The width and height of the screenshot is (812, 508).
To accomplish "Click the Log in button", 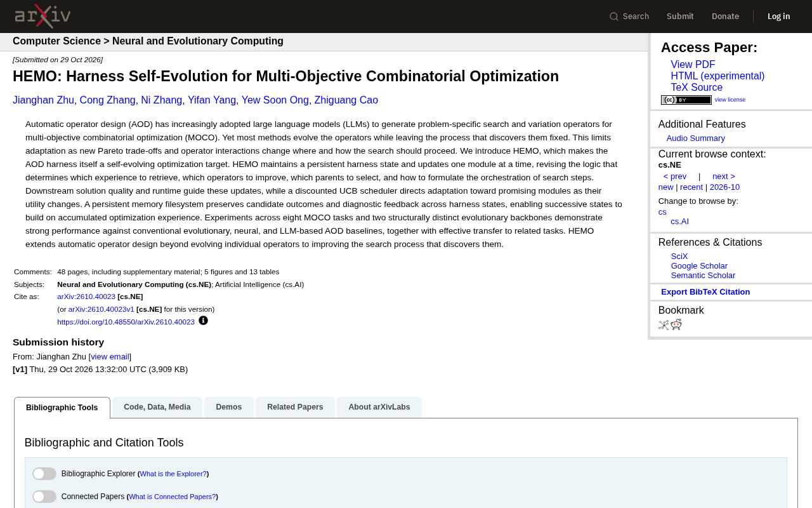I will (779, 17).
